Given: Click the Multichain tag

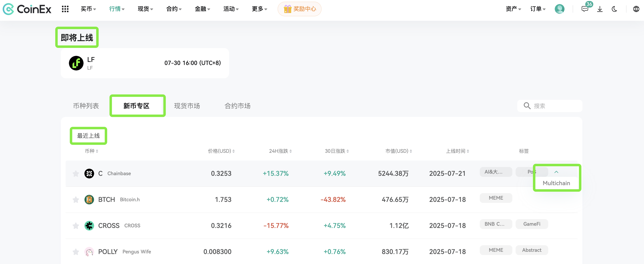Looking at the screenshot, I should [556, 183].
